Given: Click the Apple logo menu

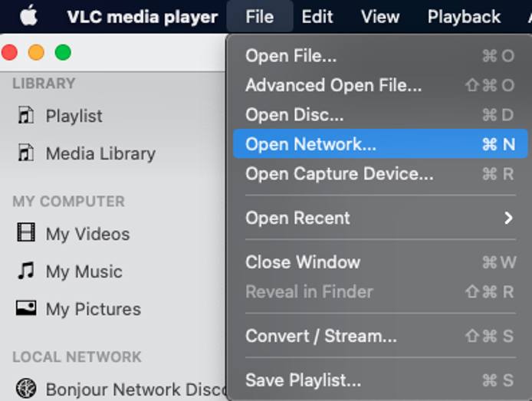Looking at the screenshot, I should click(x=29, y=16).
